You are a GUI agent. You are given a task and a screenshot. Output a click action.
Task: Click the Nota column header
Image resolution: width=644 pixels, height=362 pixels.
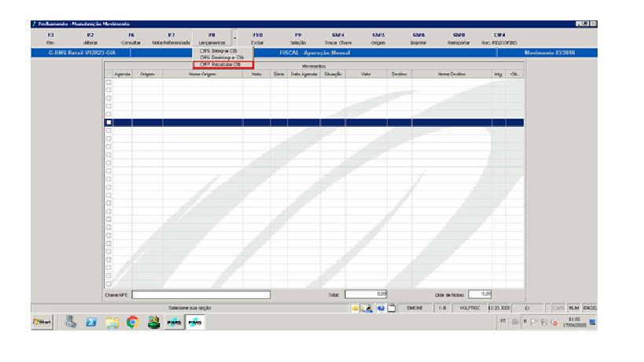pyautogui.click(x=256, y=74)
